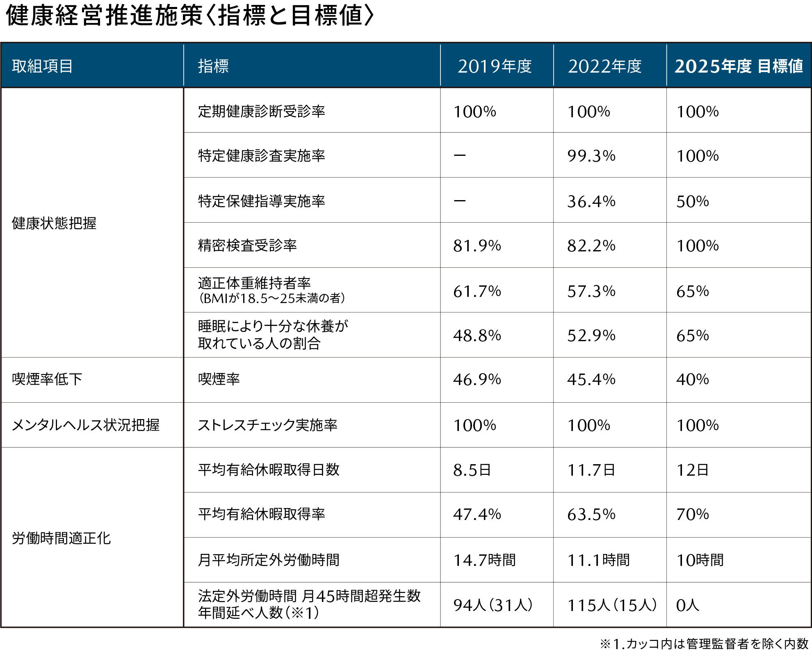Click the 定期健康診断受診率 indicator row
This screenshot has width=812, height=652.
coord(262,111)
